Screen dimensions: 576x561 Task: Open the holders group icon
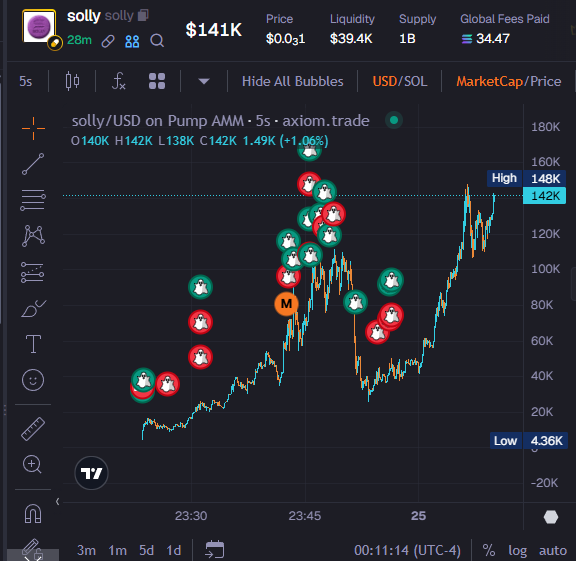(132, 41)
